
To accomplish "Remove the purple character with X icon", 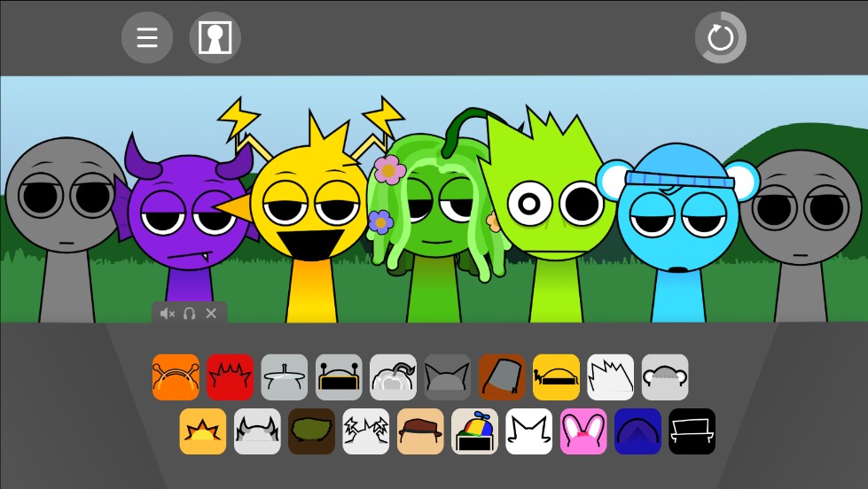I will click(211, 314).
